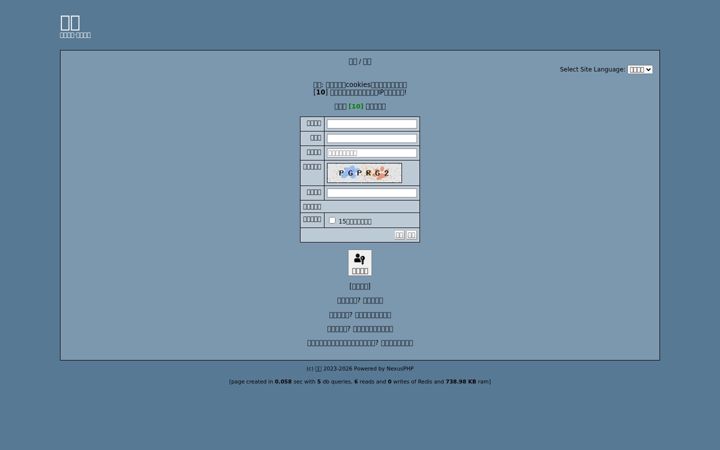The height and width of the screenshot is (450, 720).
Task: Click the PGPRG2 captcha image
Action: click(364, 173)
